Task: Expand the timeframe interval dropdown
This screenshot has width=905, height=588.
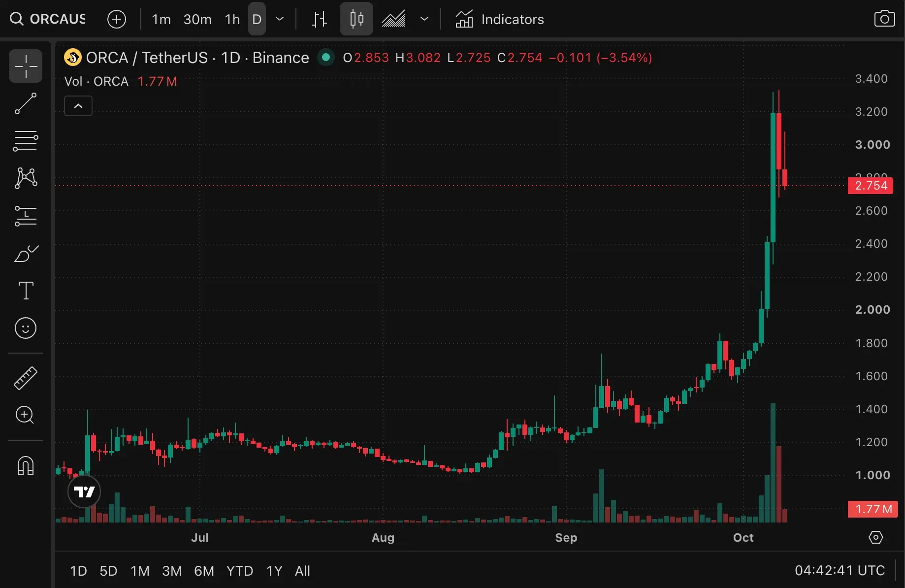Action: 280,19
